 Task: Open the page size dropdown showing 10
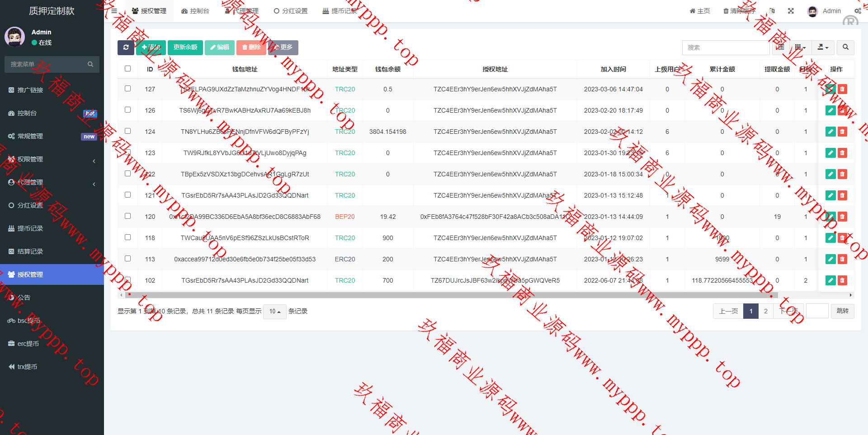pyautogui.click(x=274, y=312)
